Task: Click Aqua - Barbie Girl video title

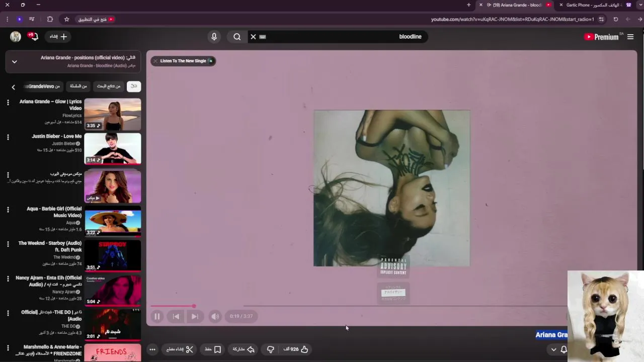Action: click(x=54, y=212)
